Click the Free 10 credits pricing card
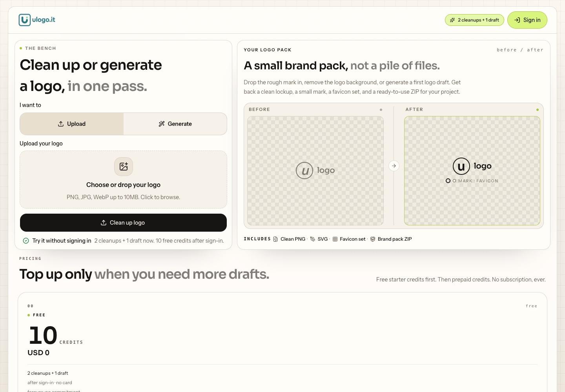565x392 pixels. point(282,342)
